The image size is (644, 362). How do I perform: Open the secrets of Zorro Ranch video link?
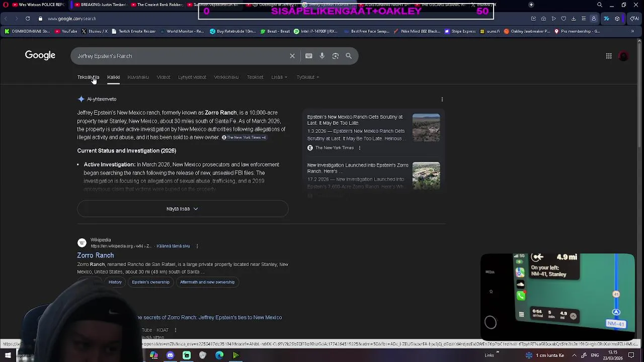point(209,317)
